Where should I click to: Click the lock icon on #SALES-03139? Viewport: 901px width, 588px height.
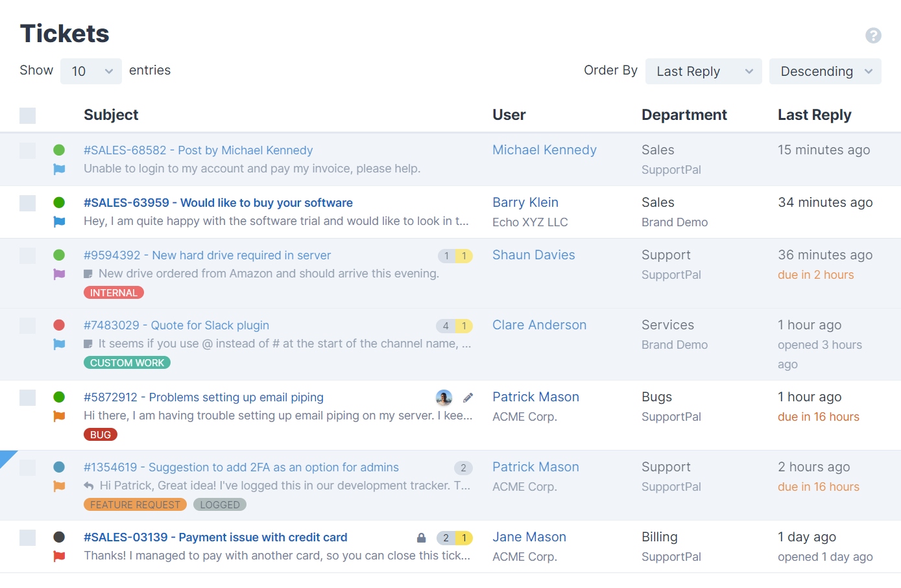tap(422, 538)
